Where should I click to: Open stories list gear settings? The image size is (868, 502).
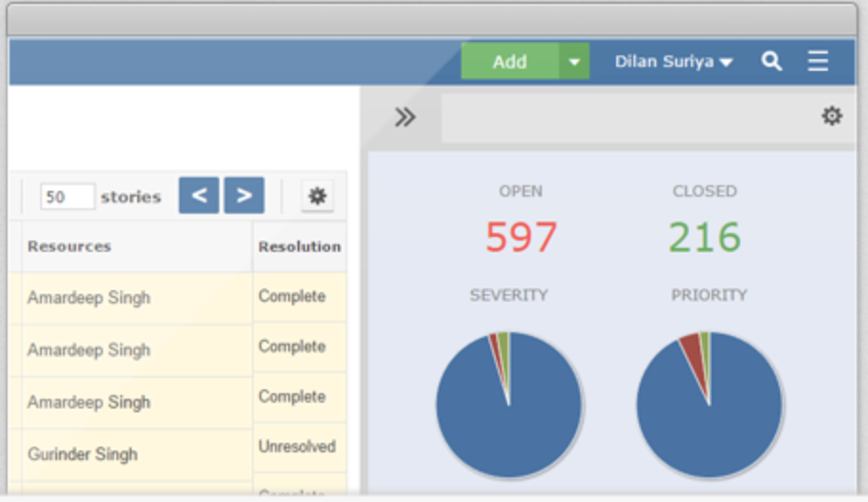[x=318, y=196]
